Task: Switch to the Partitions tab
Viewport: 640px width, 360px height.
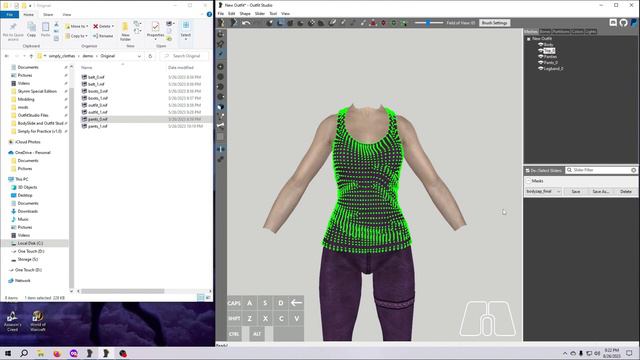Action: (x=561, y=31)
